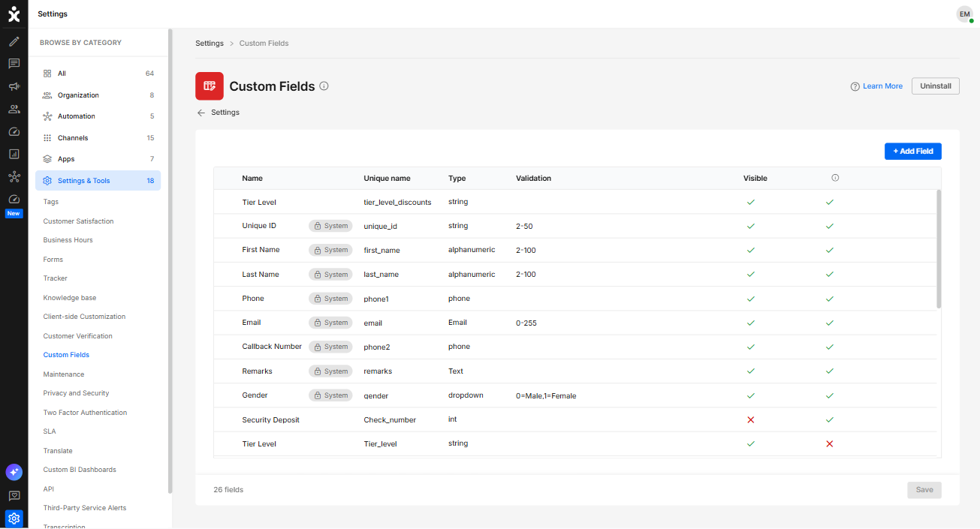Click the category sidebar scrollbar
This screenshot has height=529, width=980.
[x=170, y=261]
